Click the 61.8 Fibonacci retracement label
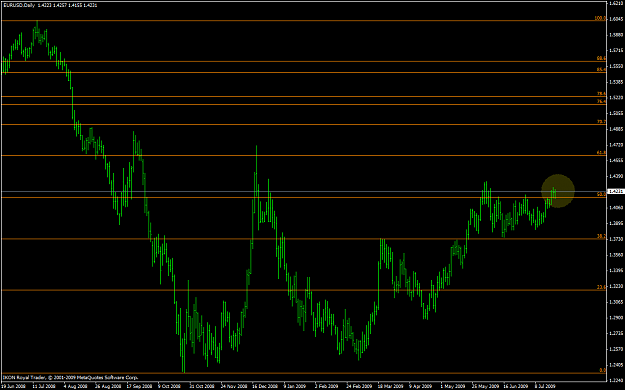 point(601,152)
